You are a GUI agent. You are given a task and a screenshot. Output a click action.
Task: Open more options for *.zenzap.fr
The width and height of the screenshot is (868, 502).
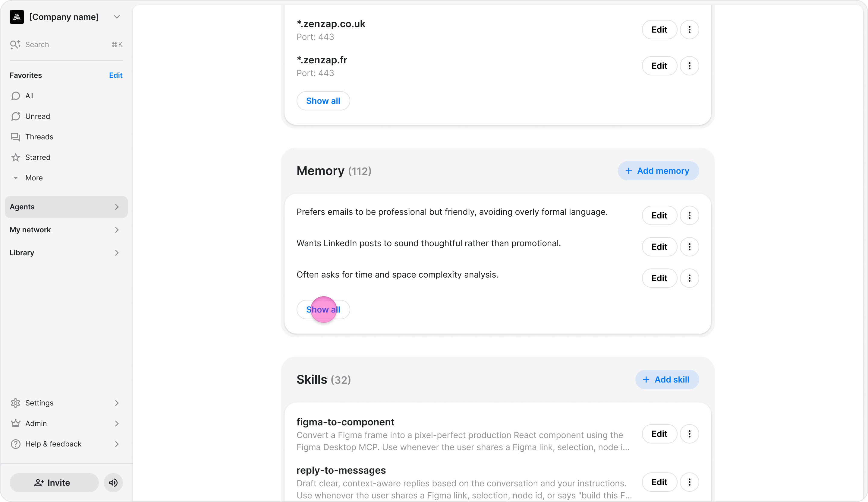pos(690,66)
